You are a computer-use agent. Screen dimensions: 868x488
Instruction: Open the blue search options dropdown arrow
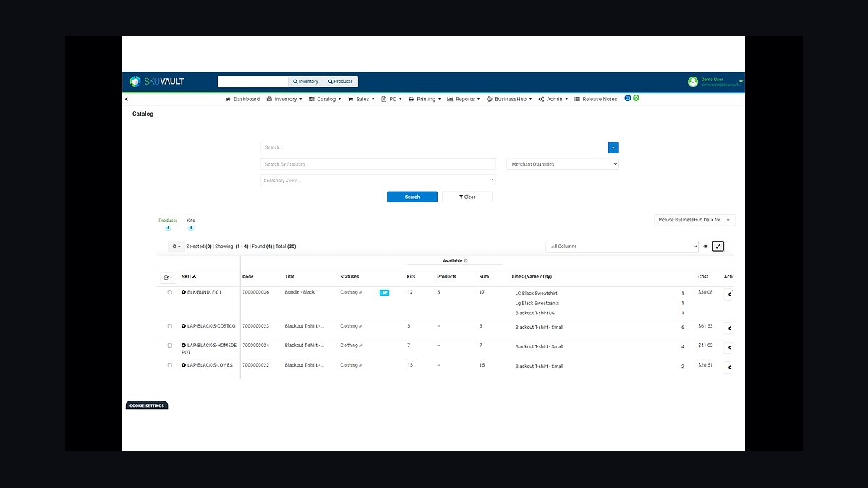pyautogui.click(x=613, y=147)
